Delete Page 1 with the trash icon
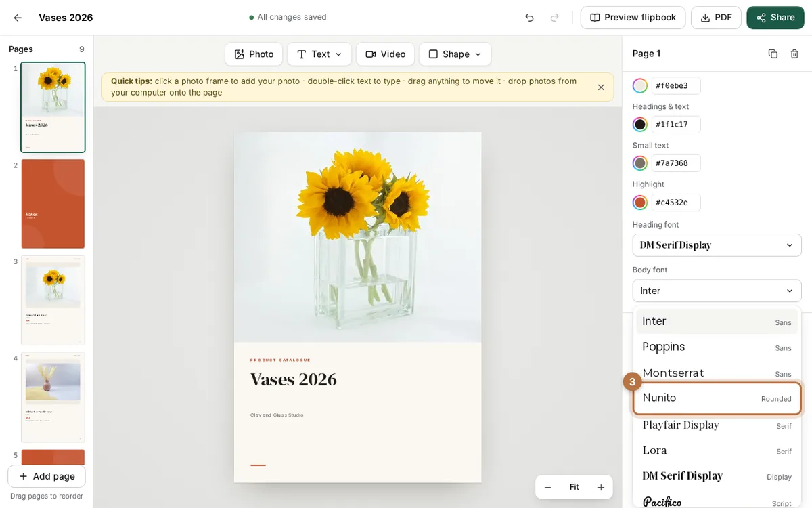812x508 pixels. [794, 54]
